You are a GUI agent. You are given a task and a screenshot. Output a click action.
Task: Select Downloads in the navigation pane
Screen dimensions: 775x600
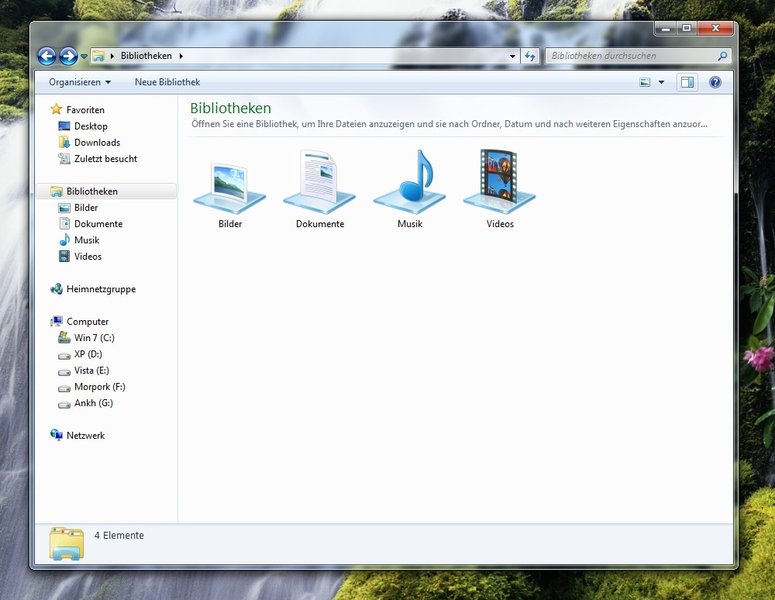(96, 143)
